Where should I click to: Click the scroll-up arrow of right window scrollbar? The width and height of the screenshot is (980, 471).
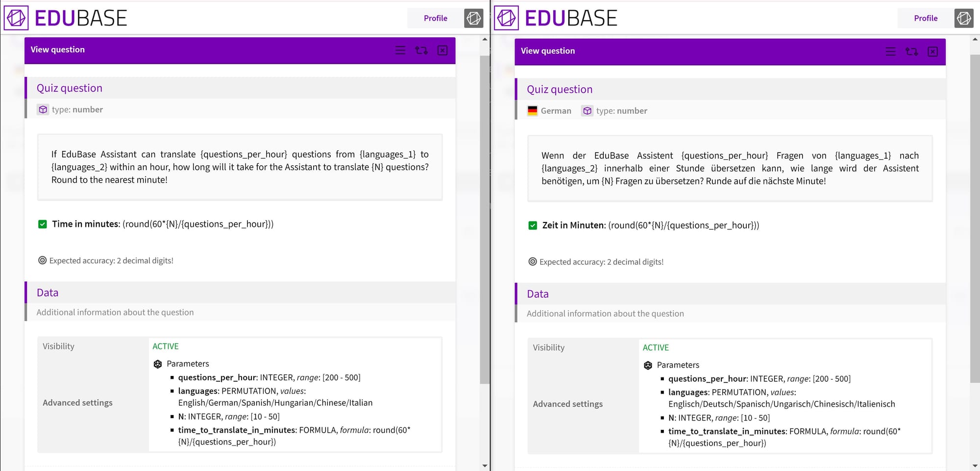pos(975,39)
